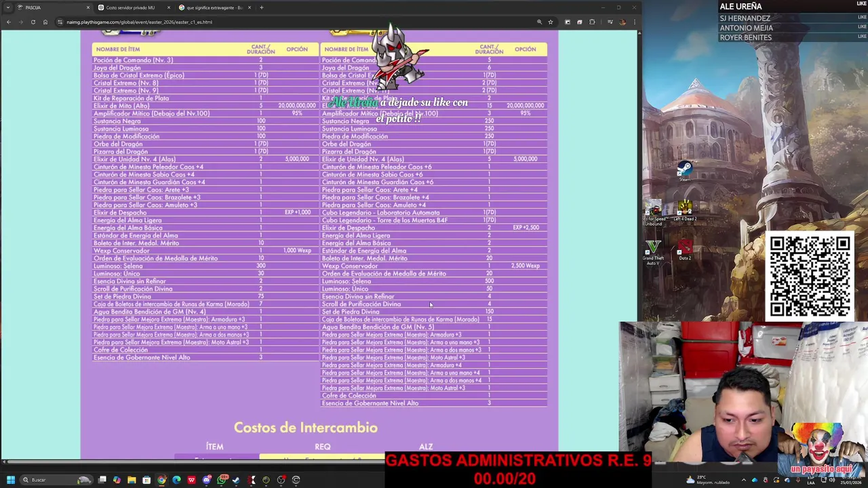Click 'Kit de Reparación de Plata' in left table
The height and width of the screenshot is (488, 868).
tap(131, 98)
